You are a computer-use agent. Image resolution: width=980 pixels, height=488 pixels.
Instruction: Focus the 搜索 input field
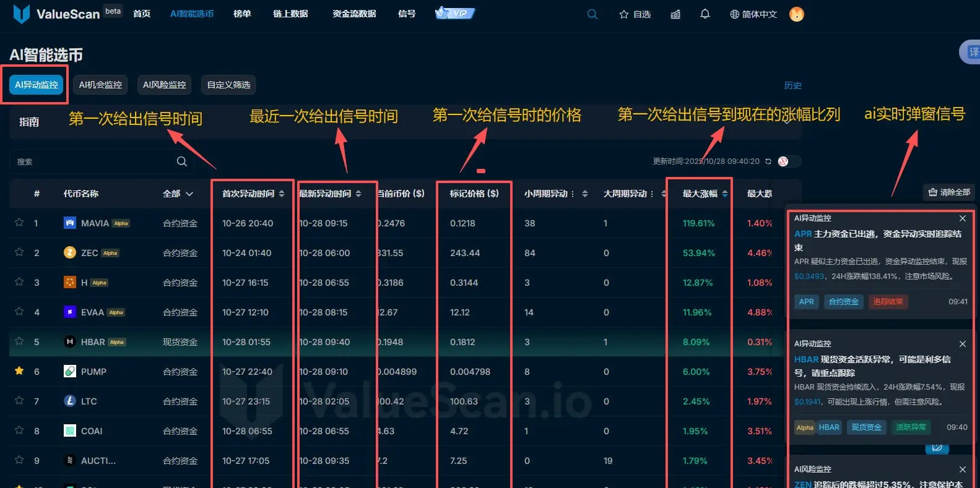click(x=101, y=161)
